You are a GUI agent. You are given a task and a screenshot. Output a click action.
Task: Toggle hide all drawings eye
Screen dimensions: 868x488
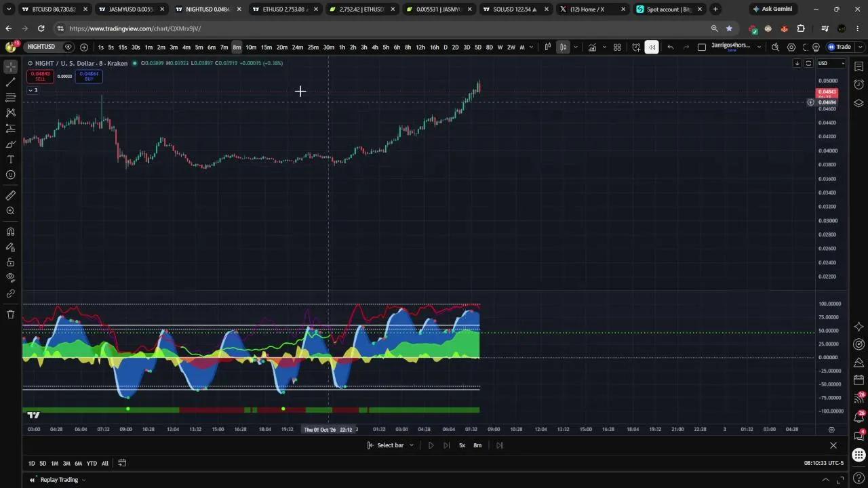pos(11,278)
